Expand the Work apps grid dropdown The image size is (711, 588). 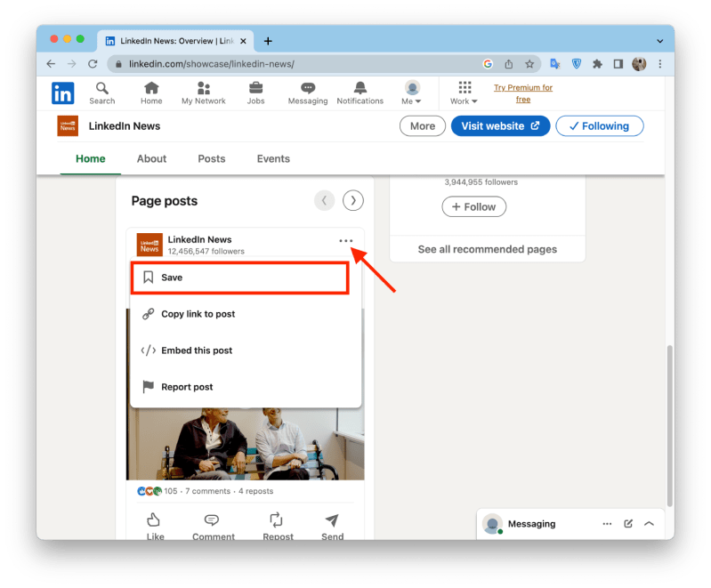(x=464, y=93)
